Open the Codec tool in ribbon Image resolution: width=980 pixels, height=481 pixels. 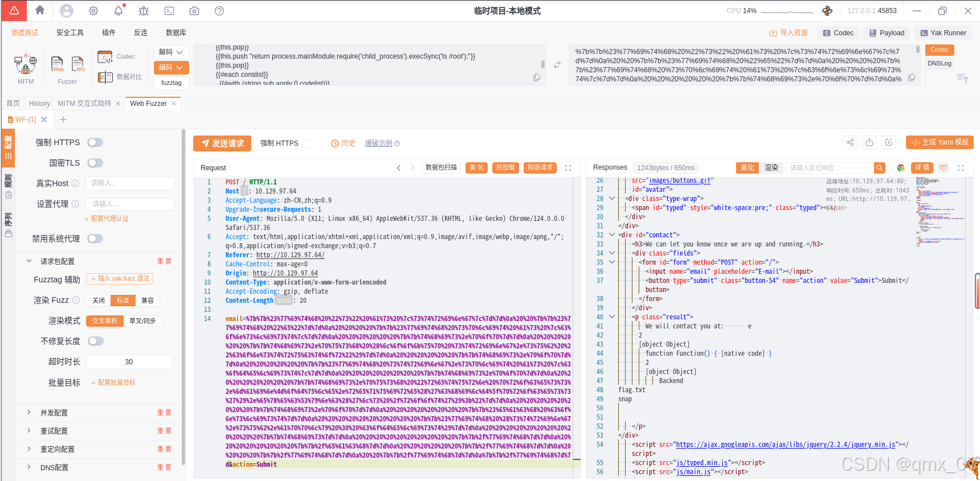(x=116, y=56)
